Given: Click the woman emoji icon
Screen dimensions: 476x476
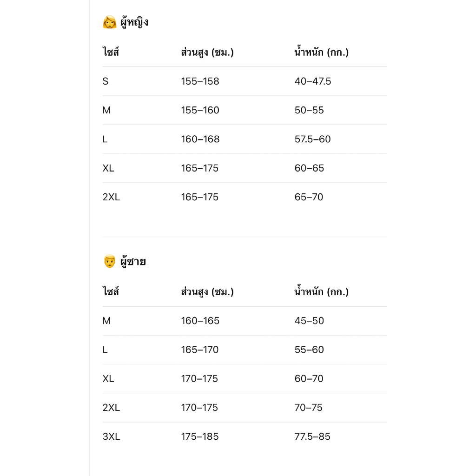Looking at the screenshot, I should click(110, 22).
